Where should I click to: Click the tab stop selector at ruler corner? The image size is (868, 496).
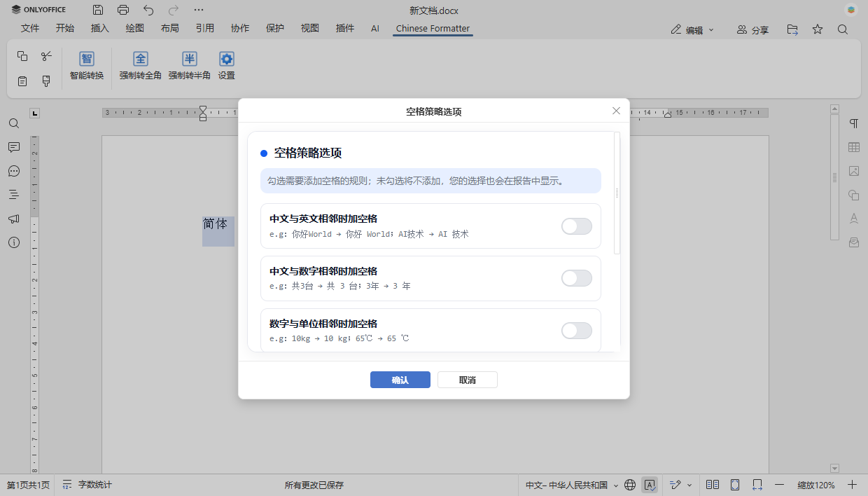tap(35, 113)
